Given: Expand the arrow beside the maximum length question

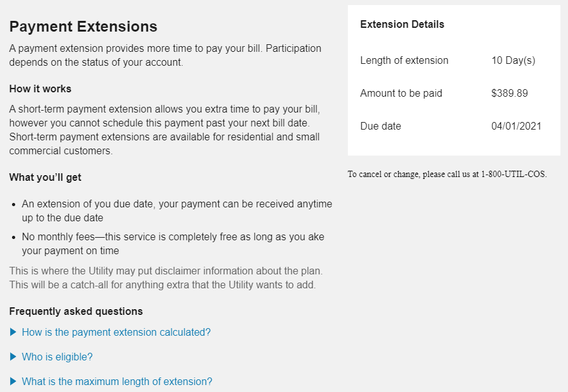Looking at the screenshot, I should tap(13, 381).
